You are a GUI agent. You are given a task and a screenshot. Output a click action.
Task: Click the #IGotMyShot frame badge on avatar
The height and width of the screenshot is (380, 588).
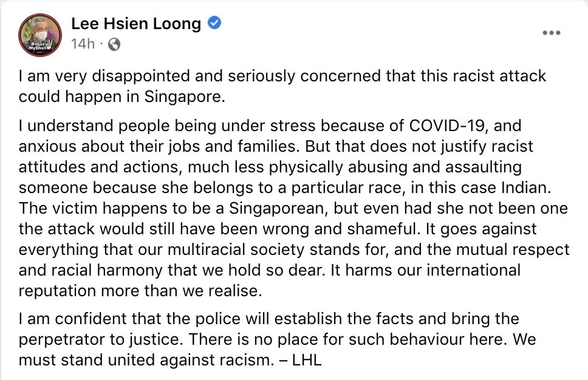coord(39,47)
